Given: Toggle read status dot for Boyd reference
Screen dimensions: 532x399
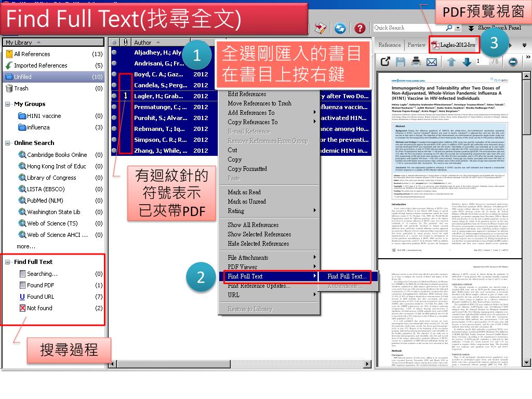Looking at the screenshot, I should 114,74.
